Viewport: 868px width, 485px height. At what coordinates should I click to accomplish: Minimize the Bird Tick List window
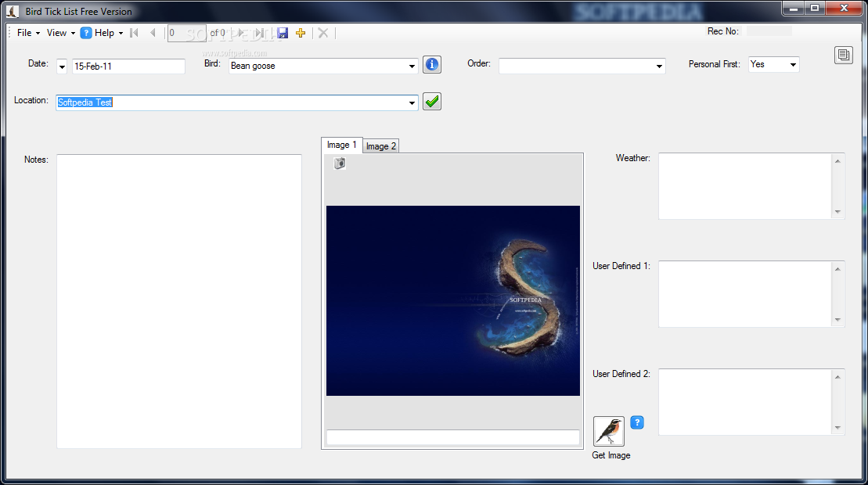coord(794,9)
